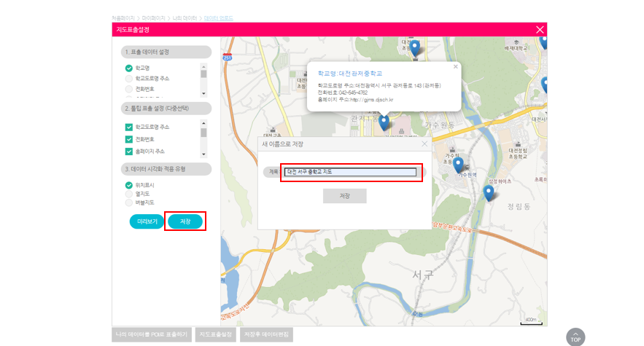Viewport: 644px width, 346px height.
Task: Click the 3. 데이터 시각화 적용 유형 header
Action: [x=166, y=169]
